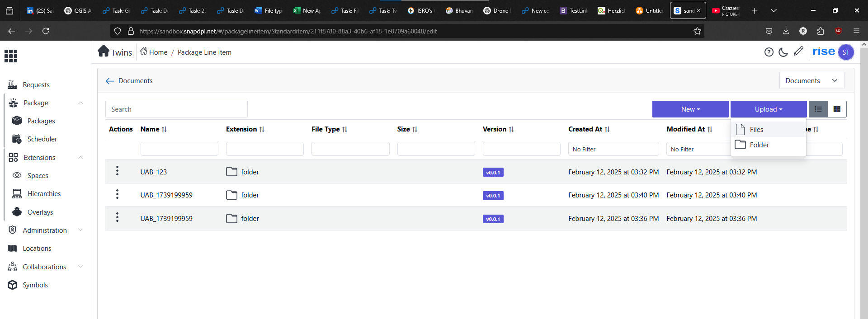
Task: Toggle dark mode moon icon
Action: pos(783,52)
